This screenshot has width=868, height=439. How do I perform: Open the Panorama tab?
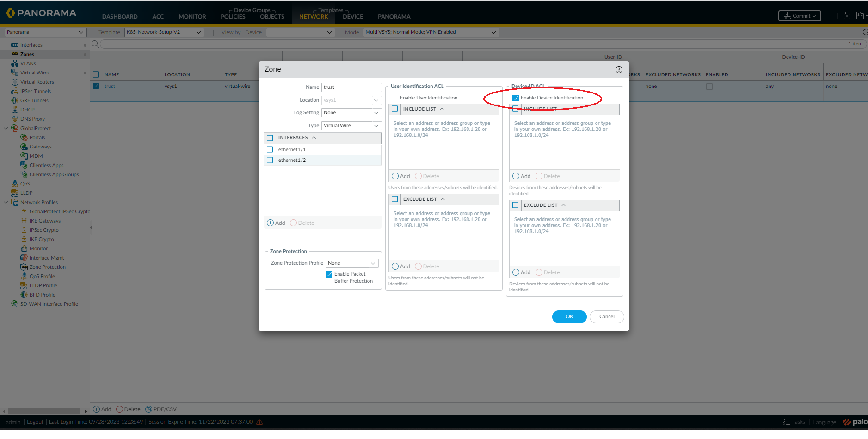(394, 17)
